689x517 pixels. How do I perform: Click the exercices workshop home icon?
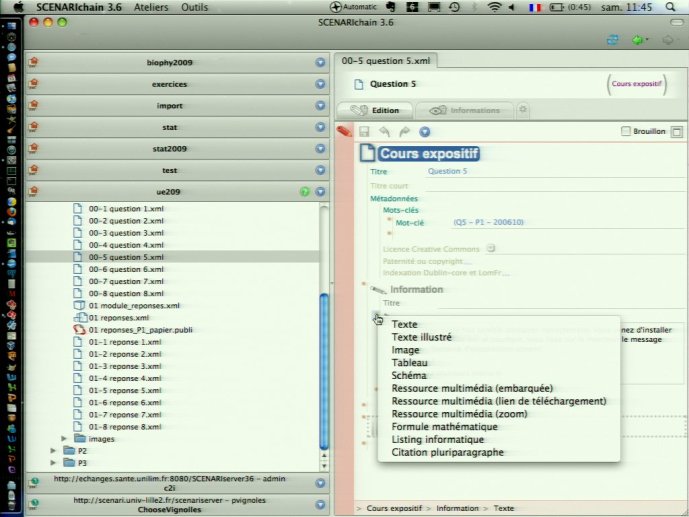tap(33, 84)
